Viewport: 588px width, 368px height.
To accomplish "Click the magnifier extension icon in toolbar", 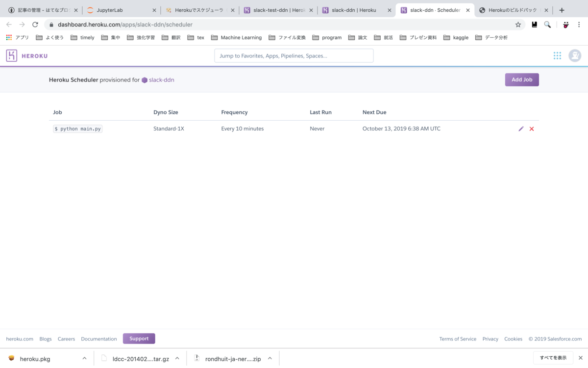I will tap(547, 25).
